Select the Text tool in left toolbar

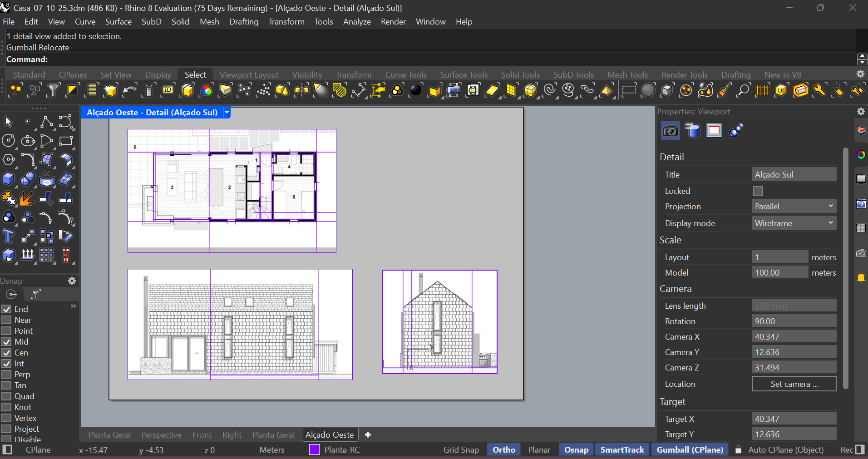pyautogui.click(x=8, y=237)
